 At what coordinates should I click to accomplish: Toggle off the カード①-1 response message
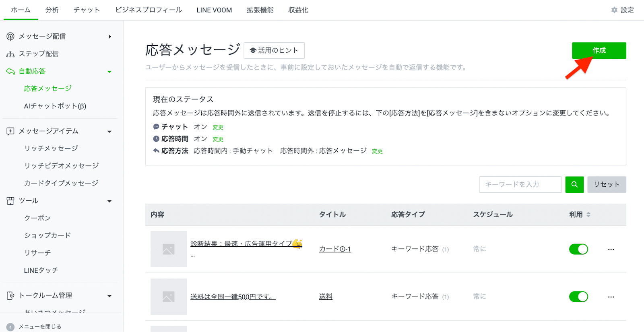pyautogui.click(x=578, y=250)
